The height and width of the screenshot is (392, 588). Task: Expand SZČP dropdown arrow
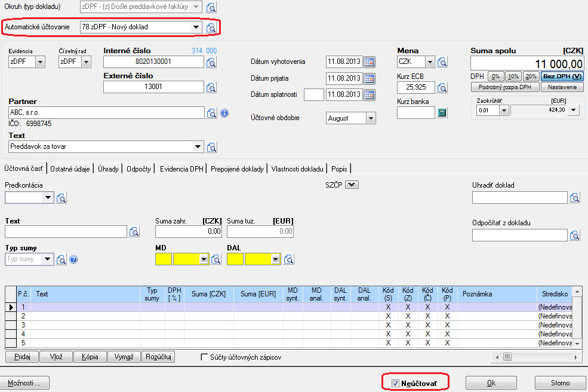point(352,185)
